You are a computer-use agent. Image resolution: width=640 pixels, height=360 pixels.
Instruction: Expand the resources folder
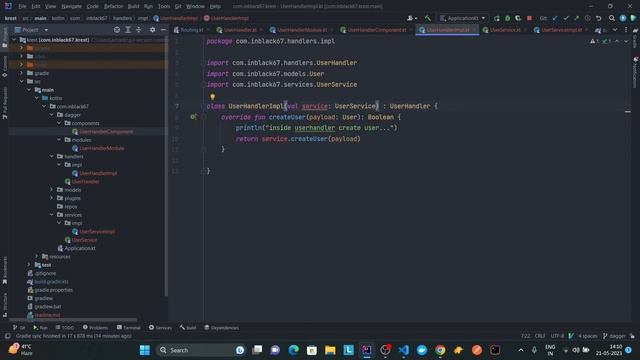[x=37, y=256]
